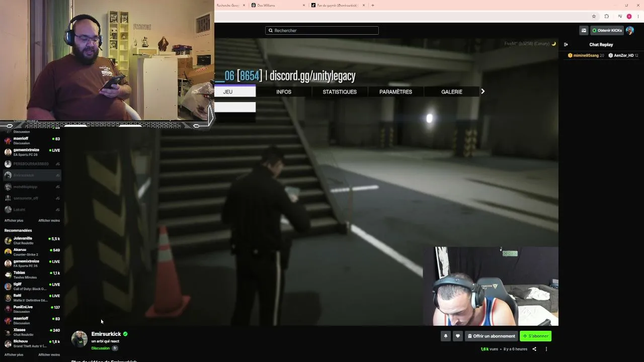The width and height of the screenshot is (644, 362).
Task: Click the Offrir un abonnement button
Action: coord(492,336)
